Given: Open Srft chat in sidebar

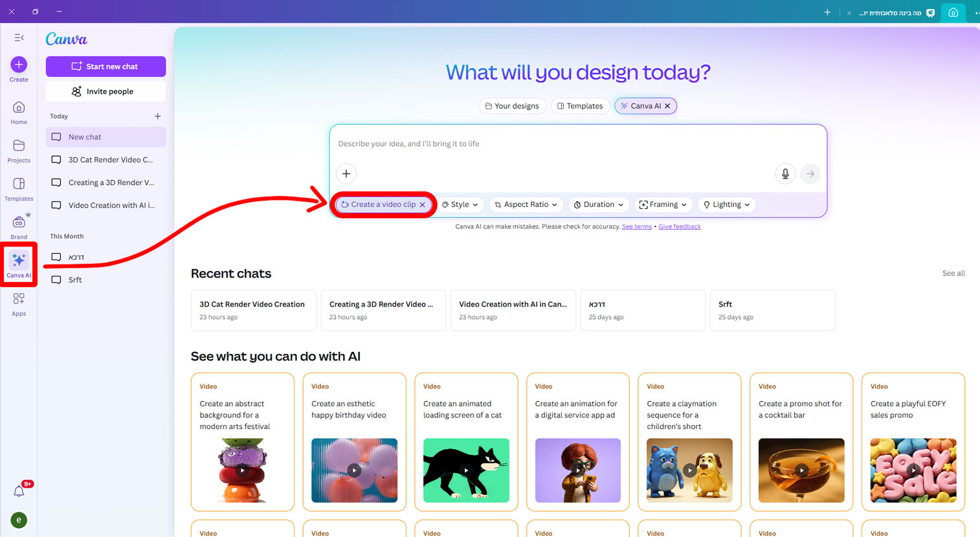Looking at the screenshot, I should pyautogui.click(x=106, y=280).
